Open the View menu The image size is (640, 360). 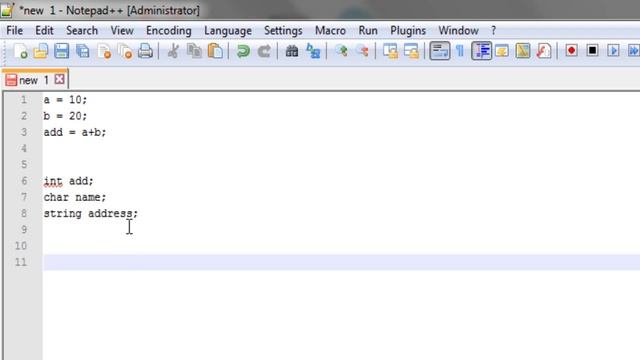point(122,31)
